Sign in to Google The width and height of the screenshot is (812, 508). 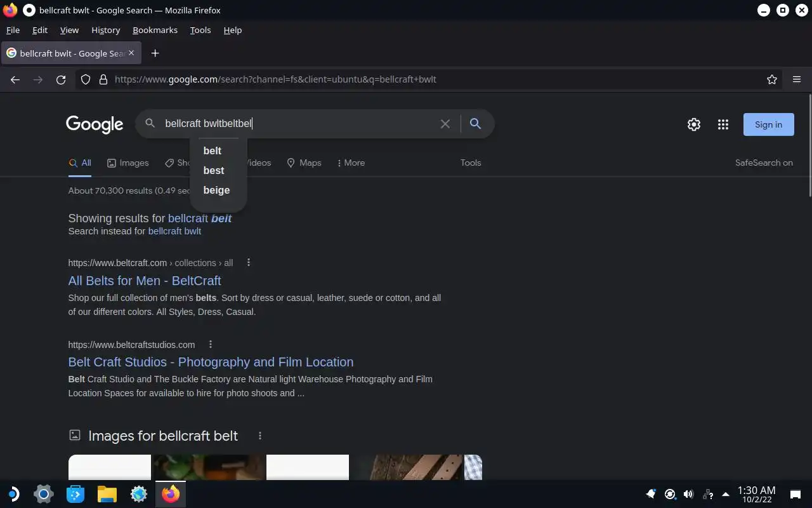click(x=768, y=124)
